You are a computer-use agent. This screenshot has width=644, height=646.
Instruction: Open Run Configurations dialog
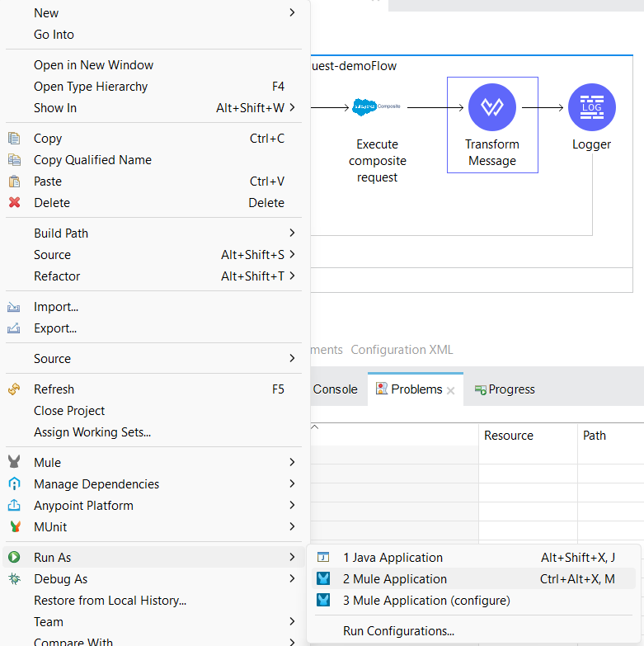click(398, 631)
